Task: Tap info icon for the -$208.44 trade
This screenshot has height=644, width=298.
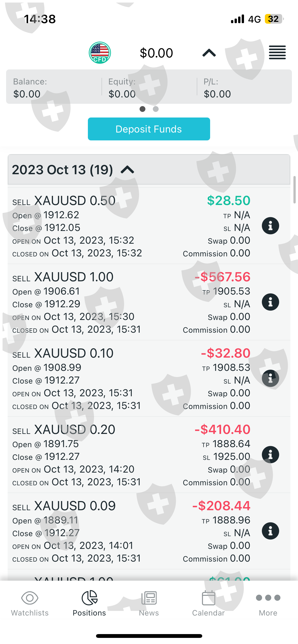Action: pos(270,531)
